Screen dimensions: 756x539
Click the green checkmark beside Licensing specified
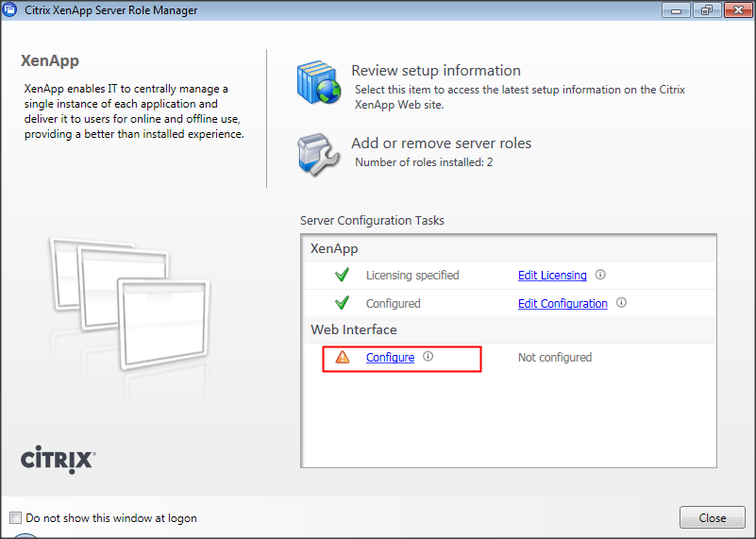(342, 276)
